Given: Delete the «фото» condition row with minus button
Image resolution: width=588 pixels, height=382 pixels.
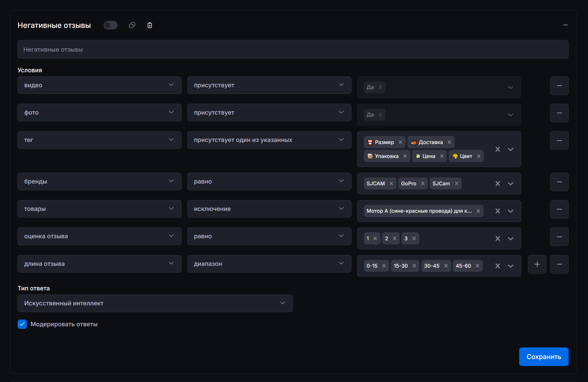Looking at the screenshot, I should (559, 113).
